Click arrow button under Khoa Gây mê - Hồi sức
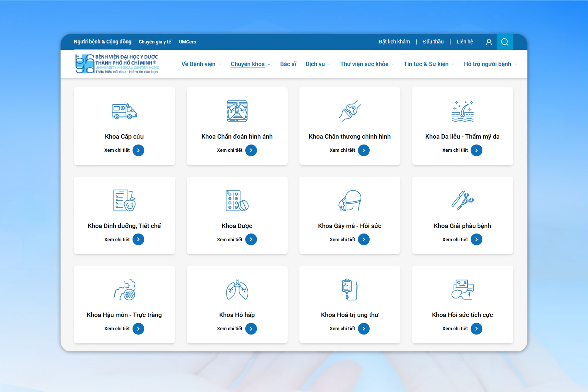 point(364,240)
